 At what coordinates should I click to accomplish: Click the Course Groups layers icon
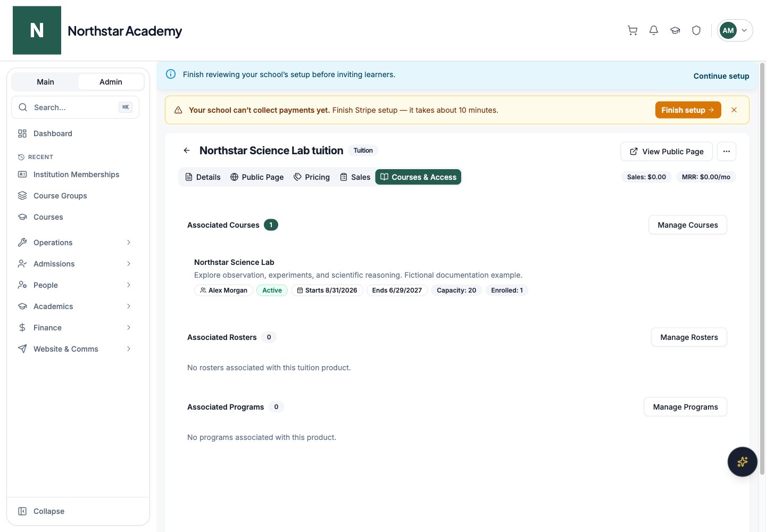tap(22, 196)
